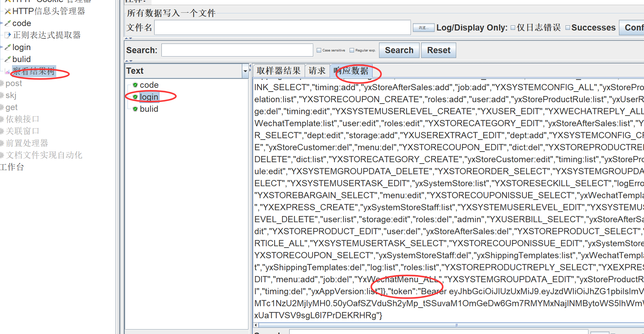Select the code sampler in the test plan tree

coord(22,23)
